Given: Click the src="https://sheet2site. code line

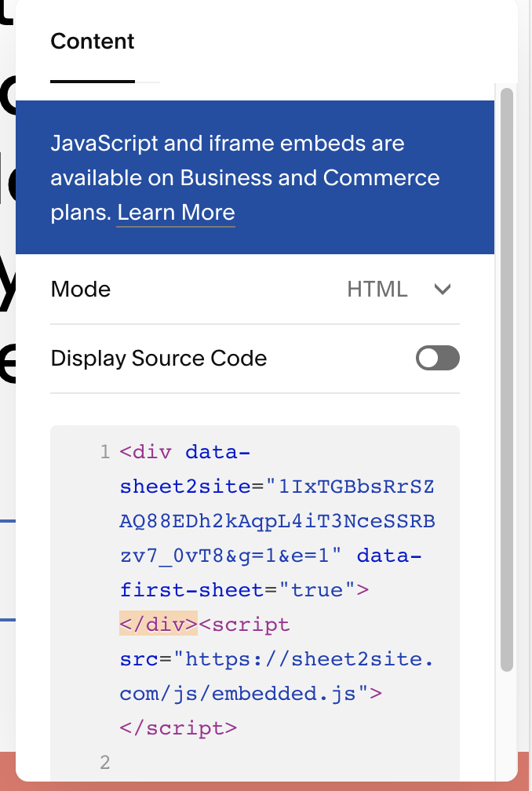Looking at the screenshot, I should click(x=276, y=659).
